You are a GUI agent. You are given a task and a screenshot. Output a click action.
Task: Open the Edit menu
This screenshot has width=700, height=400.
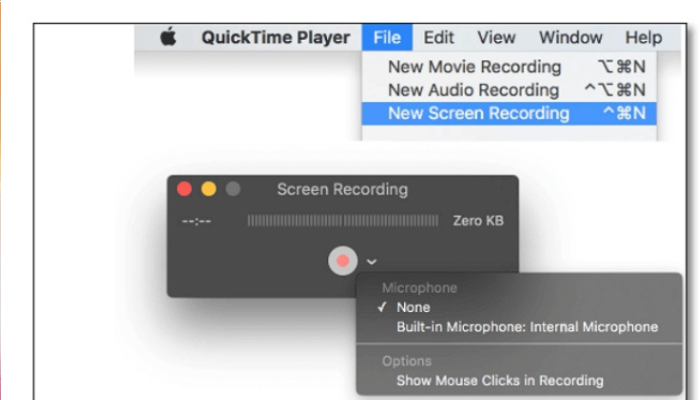[439, 38]
